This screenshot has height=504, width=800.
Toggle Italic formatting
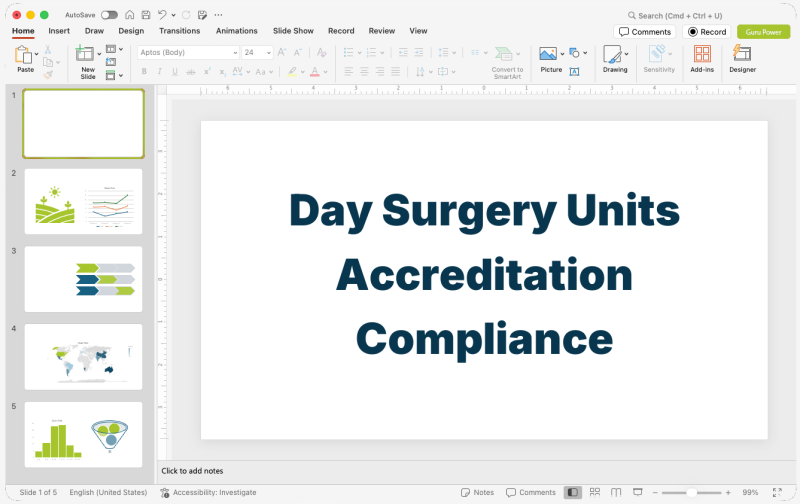(160, 71)
